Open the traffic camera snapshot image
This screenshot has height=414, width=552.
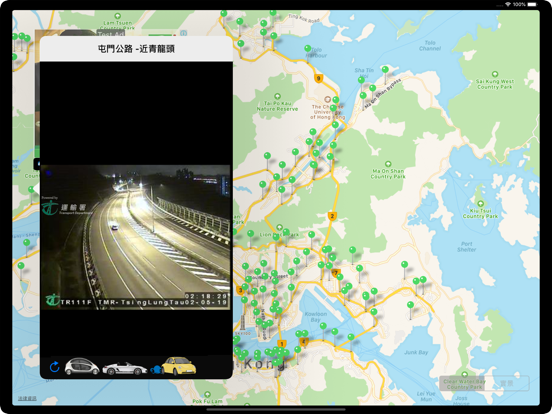[x=136, y=237]
